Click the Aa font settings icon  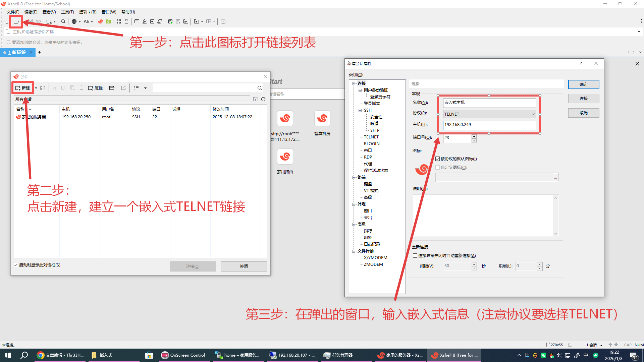point(87,21)
